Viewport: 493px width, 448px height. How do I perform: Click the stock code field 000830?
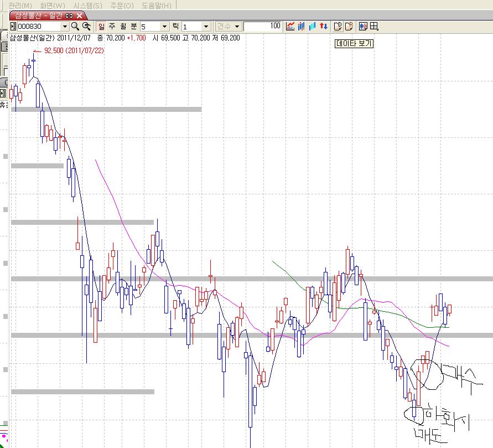[39, 26]
